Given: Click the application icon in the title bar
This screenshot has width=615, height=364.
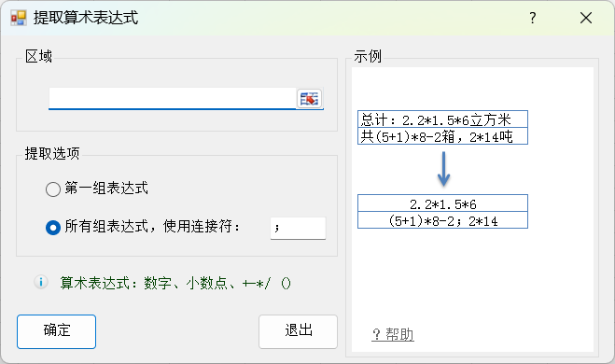Looking at the screenshot, I should click(x=19, y=18).
